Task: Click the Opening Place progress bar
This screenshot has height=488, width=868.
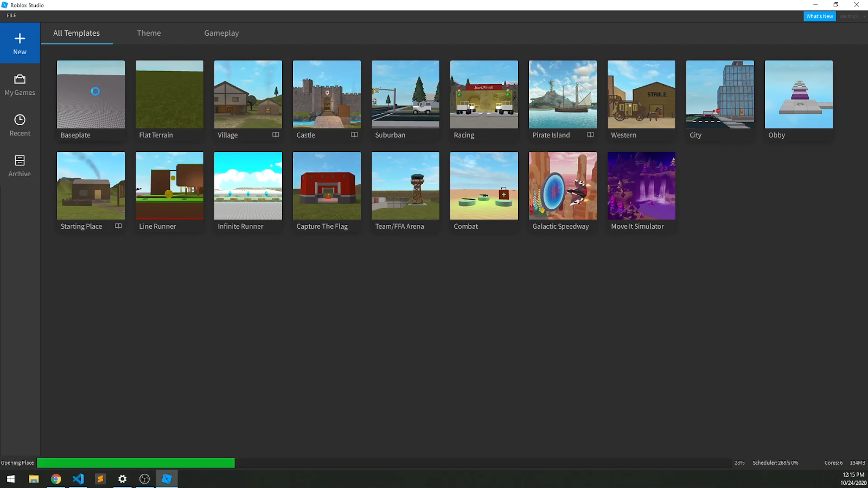Action: [136, 463]
